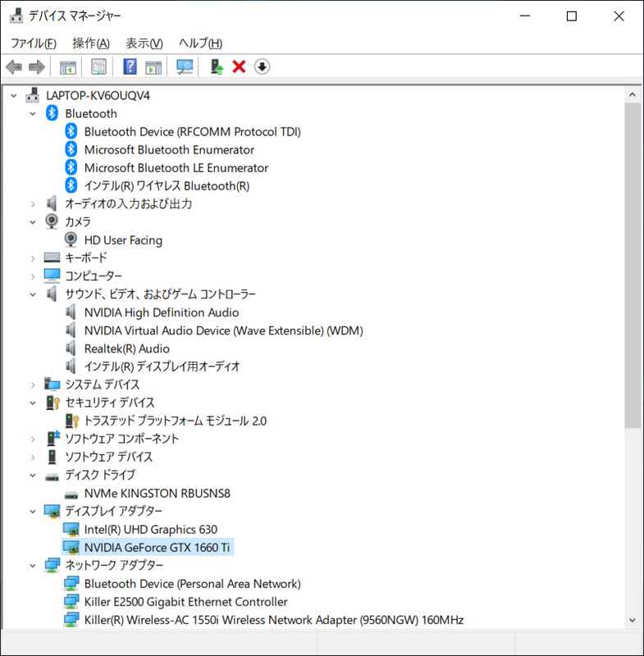
Task: Click the セキュリティ デバイス key icon
Action: click(53, 403)
